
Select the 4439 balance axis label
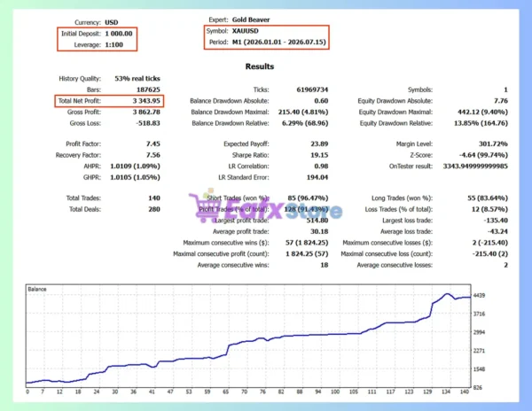[479, 296]
